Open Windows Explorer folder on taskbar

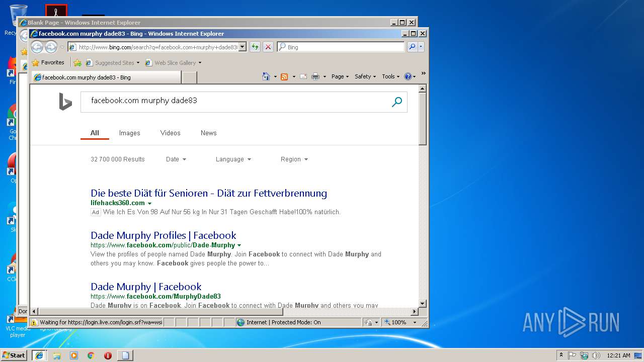(x=57, y=355)
